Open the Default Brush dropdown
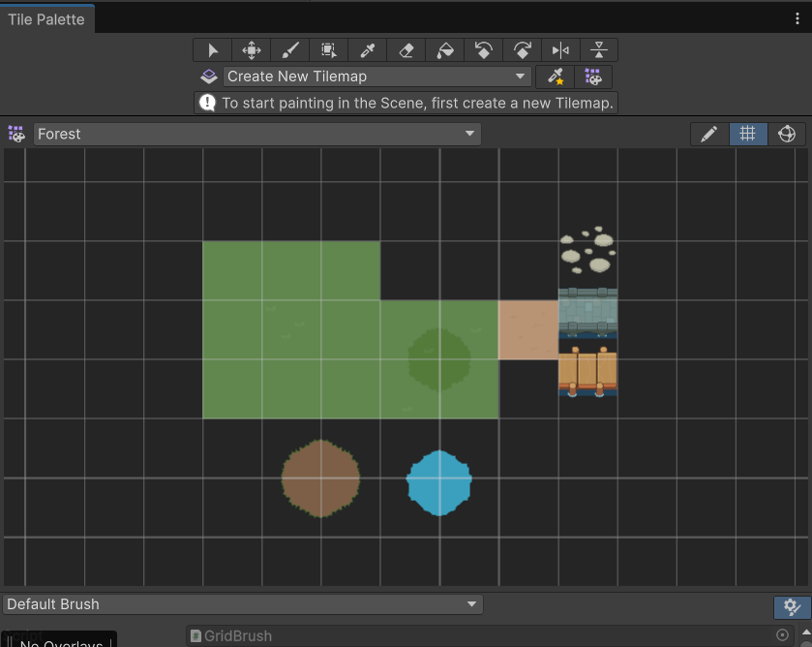The height and width of the screenshot is (647, 812). pos(243,604)
